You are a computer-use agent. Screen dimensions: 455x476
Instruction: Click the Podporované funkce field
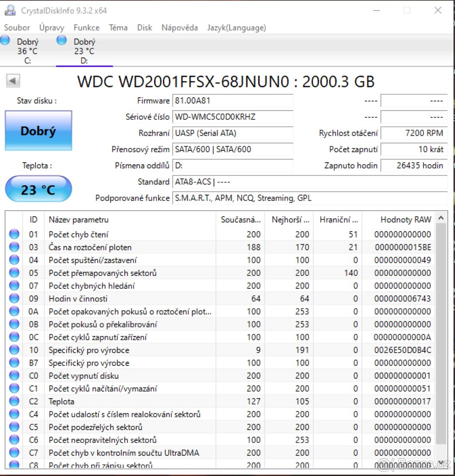tap(310, 198)
